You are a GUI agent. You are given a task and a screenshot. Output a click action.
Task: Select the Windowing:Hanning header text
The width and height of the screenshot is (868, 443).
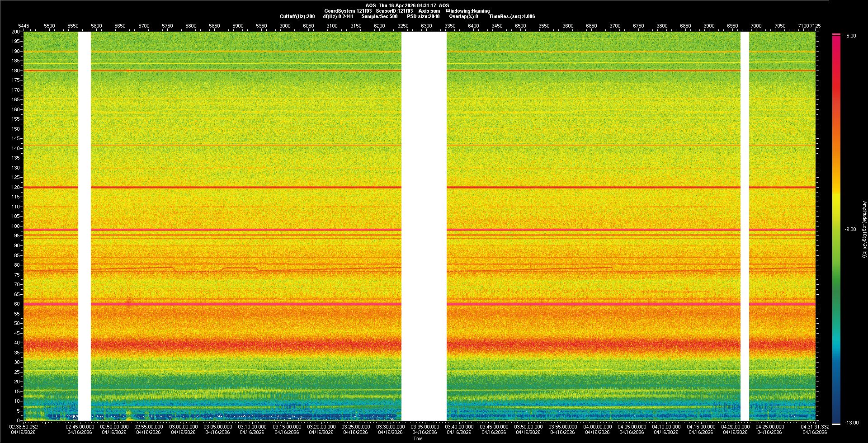point(467,11)
